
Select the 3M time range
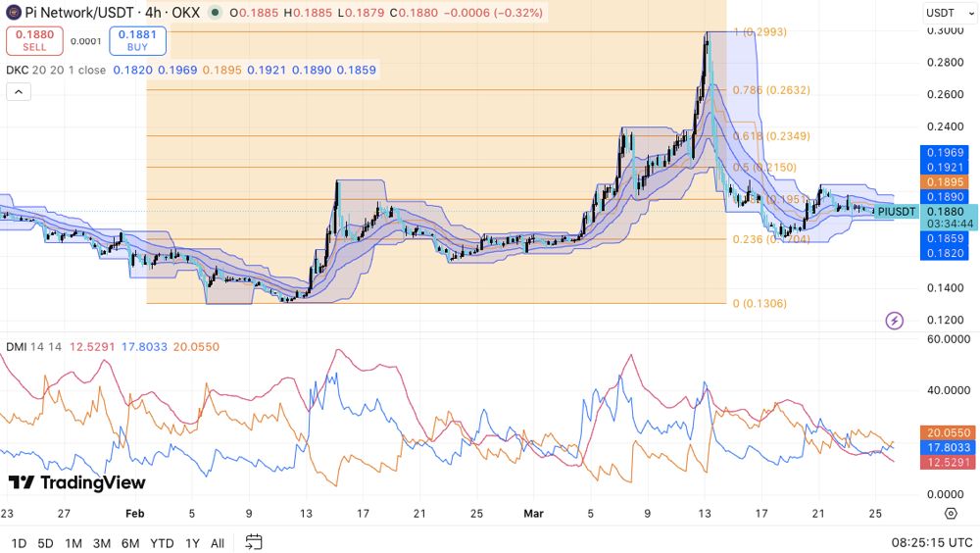[x=102, y=543]
